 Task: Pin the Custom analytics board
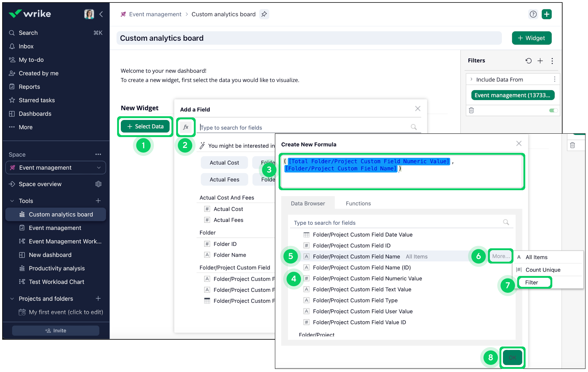[264, 14]
